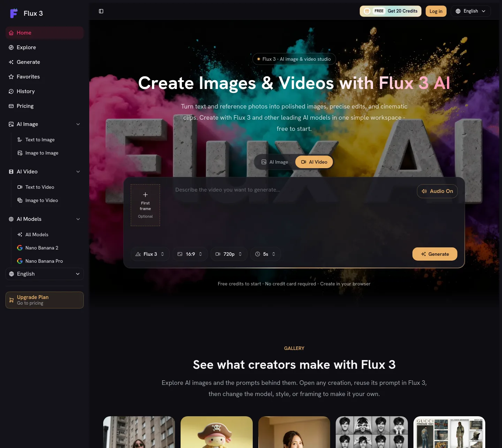
Task: Click the All Models sparkle icon
Action: [20, 234]
